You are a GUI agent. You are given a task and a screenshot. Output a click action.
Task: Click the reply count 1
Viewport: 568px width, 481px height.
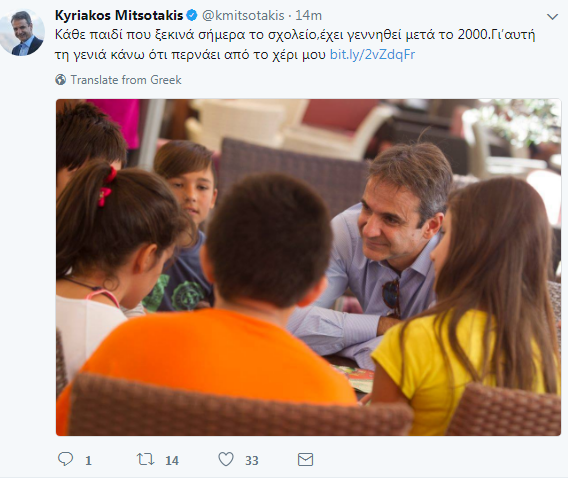click(88, 461)
